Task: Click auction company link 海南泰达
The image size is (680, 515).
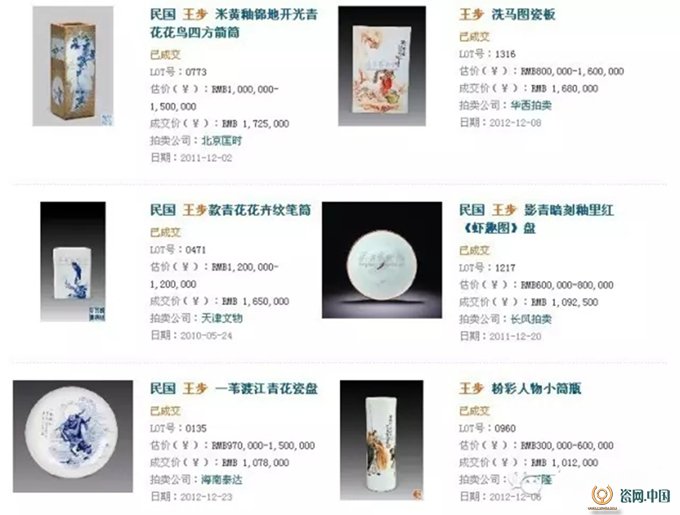Action: [x=222, y=479]
